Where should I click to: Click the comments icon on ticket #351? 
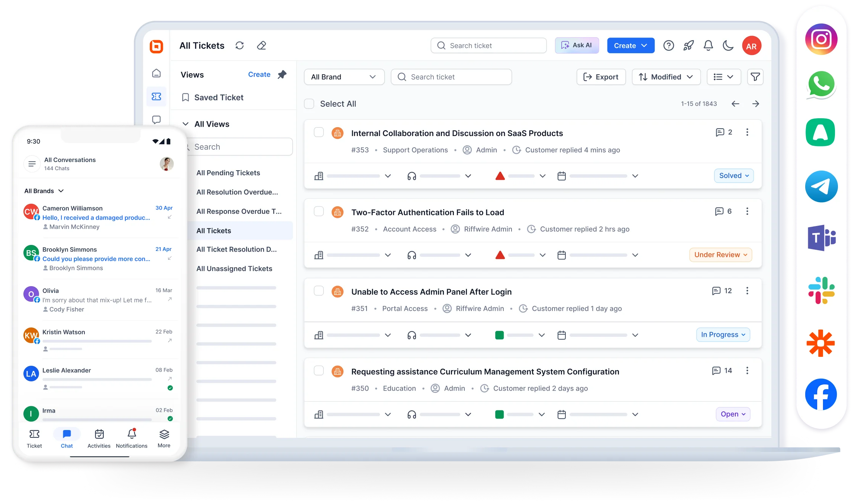tap(716, 291)
